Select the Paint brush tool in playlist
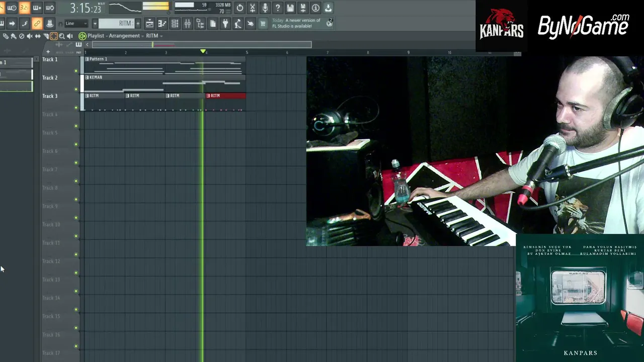644x362 pixels. tap(14, 36)
